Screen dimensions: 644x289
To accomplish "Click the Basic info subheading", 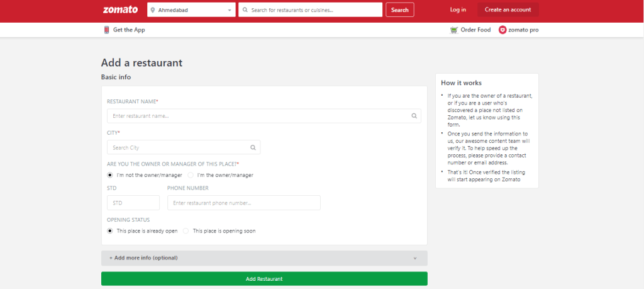I will coord(116,77).
